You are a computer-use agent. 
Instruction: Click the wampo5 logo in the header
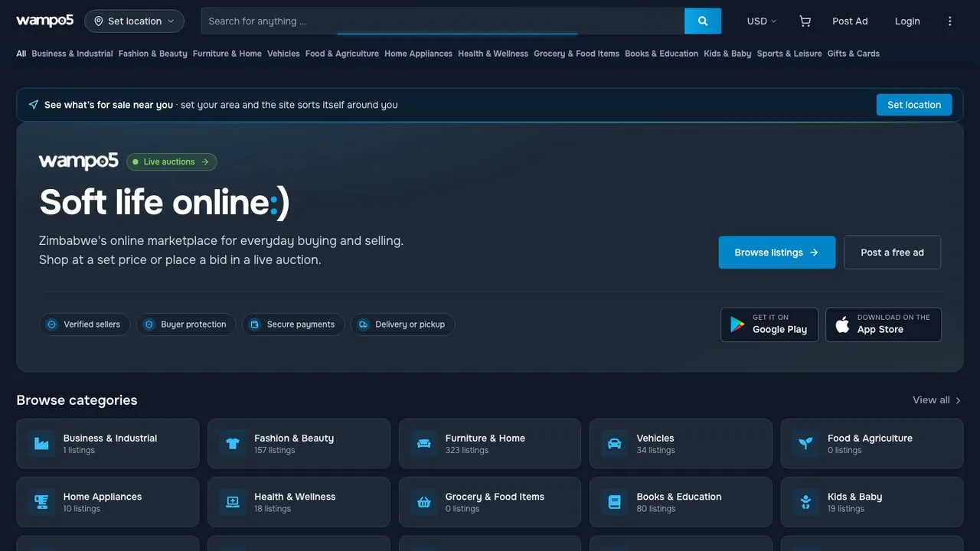click(45, 21)
